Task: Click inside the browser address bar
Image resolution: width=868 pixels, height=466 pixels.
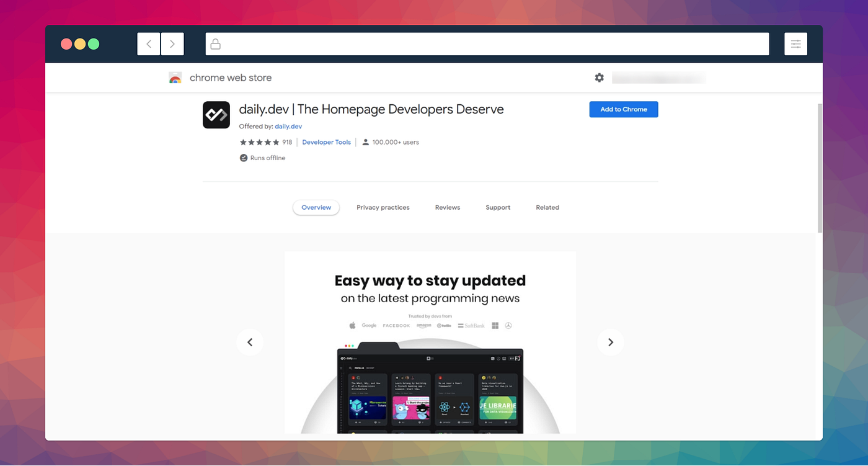Action: (x=434, y=43)
